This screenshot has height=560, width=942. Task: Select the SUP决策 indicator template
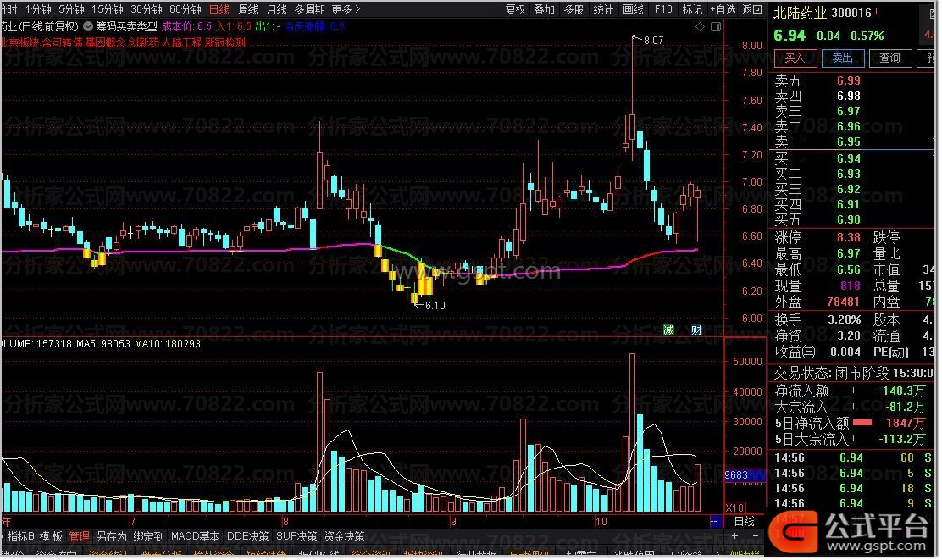pos(296,536)
